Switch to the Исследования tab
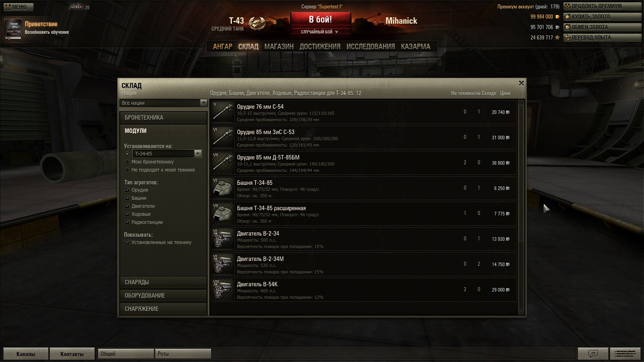Image resolution: width=644 pixels, height=362 pixels. click(370, 47)
